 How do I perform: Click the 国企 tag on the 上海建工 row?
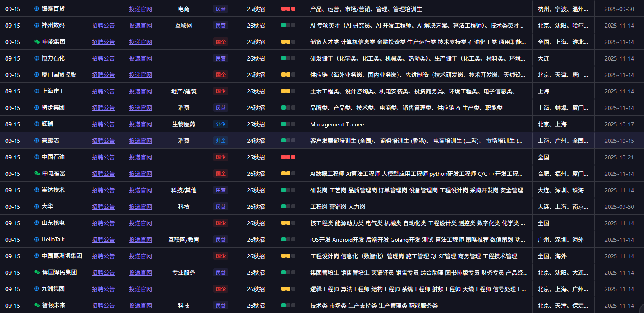pyautogui.click(x=220, y=91)
